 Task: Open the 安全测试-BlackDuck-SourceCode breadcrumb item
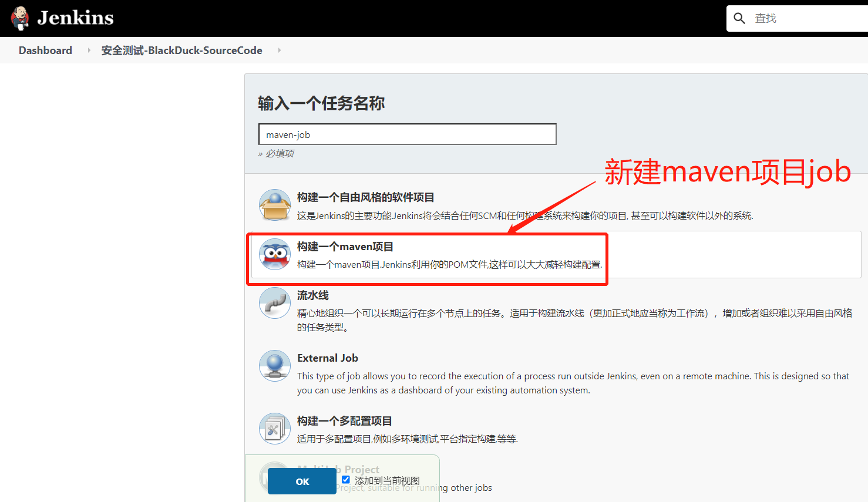[181, 50]
